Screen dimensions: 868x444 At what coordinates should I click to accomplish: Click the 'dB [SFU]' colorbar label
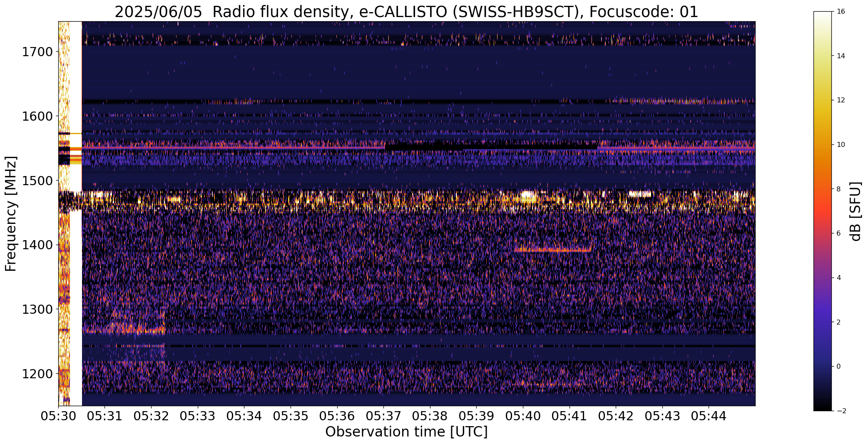856,211
